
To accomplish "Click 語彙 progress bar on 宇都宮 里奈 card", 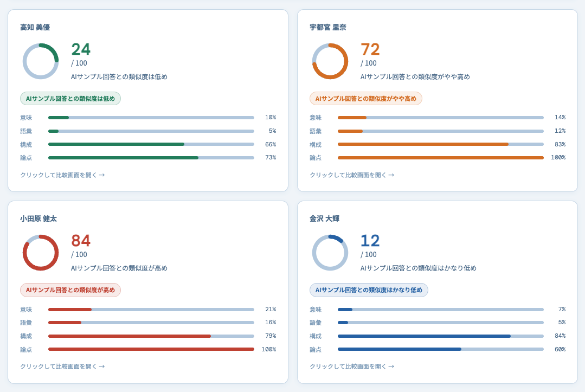I will click(441, 131).
